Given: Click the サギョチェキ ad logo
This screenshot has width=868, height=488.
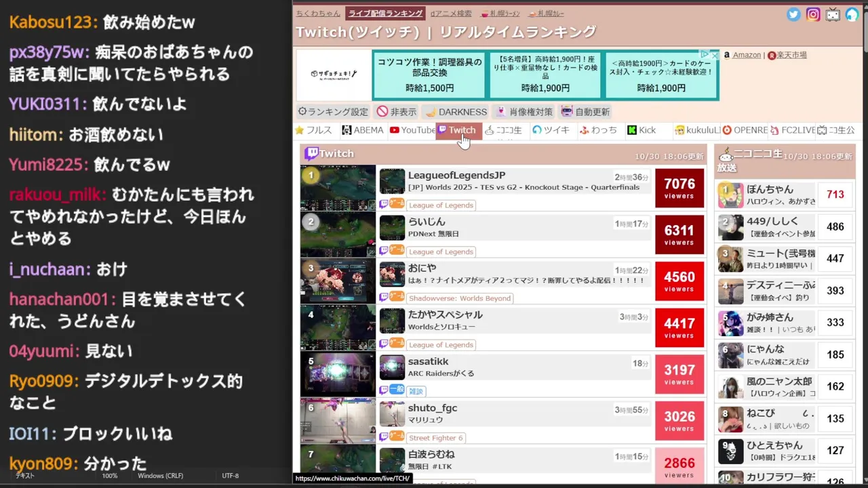Looking at the screenshot, I should pos(334,75).
